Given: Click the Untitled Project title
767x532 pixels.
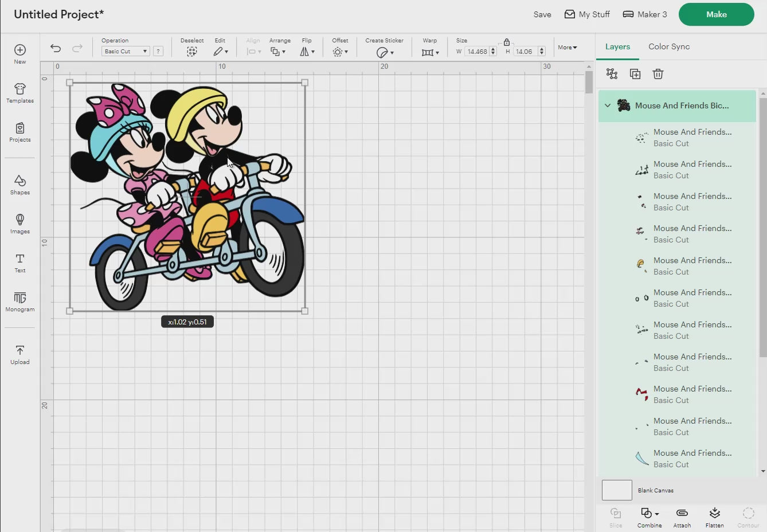Looking at the screenshot, I should (x=58, y=14).
